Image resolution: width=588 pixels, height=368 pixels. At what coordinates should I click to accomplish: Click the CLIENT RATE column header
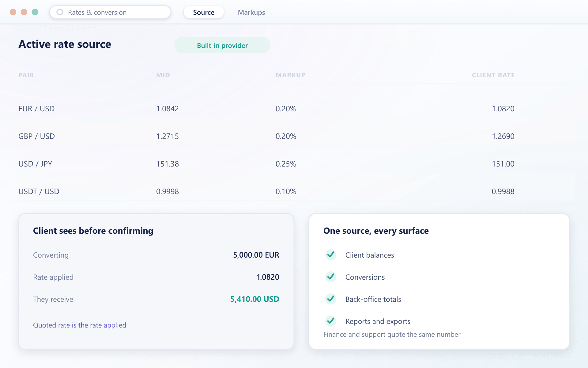click(x=493, y=75)
